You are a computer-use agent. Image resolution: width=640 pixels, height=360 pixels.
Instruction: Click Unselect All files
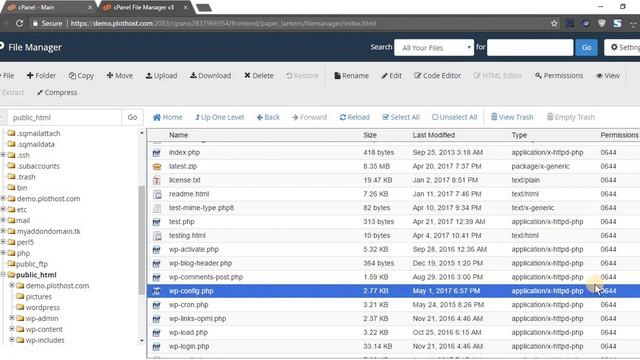[454, 117]
